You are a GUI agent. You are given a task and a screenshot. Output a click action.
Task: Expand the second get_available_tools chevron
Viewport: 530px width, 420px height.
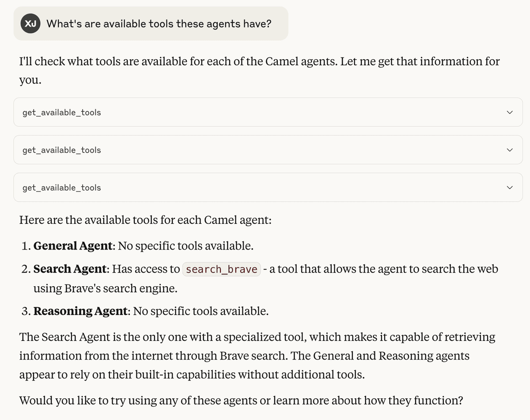[x=510, y=150]
